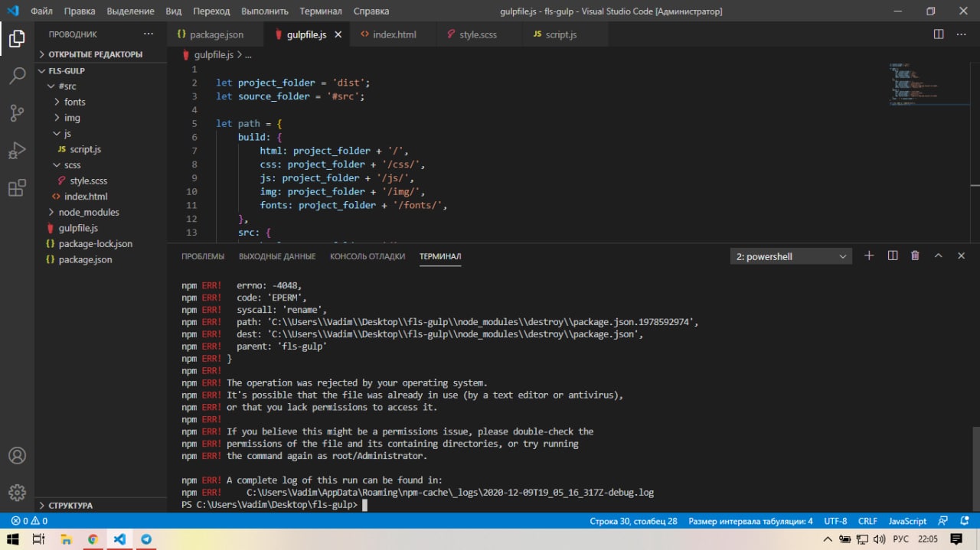The height and width of the screenshot is (550, 980).
Task: Open the Правка menu
Action: click(x=80, y=11)
